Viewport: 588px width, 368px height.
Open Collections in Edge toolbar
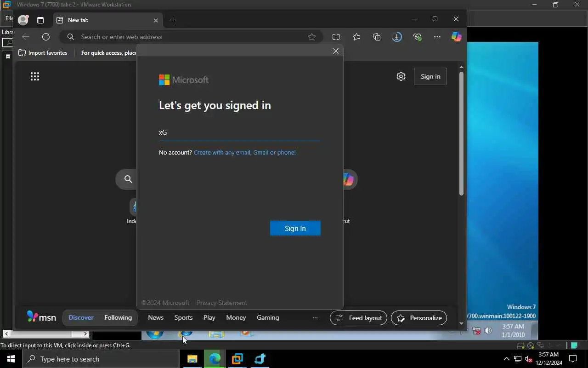[x=377, y=37]
